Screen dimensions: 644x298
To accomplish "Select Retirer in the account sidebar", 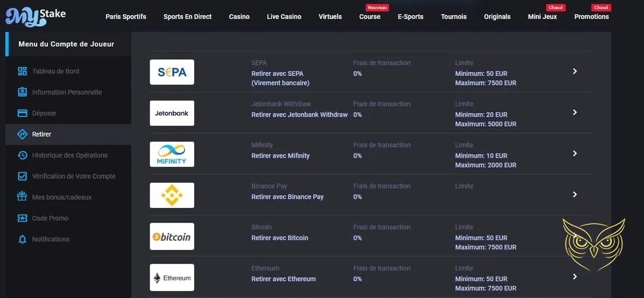I will (x=41, y=134).
